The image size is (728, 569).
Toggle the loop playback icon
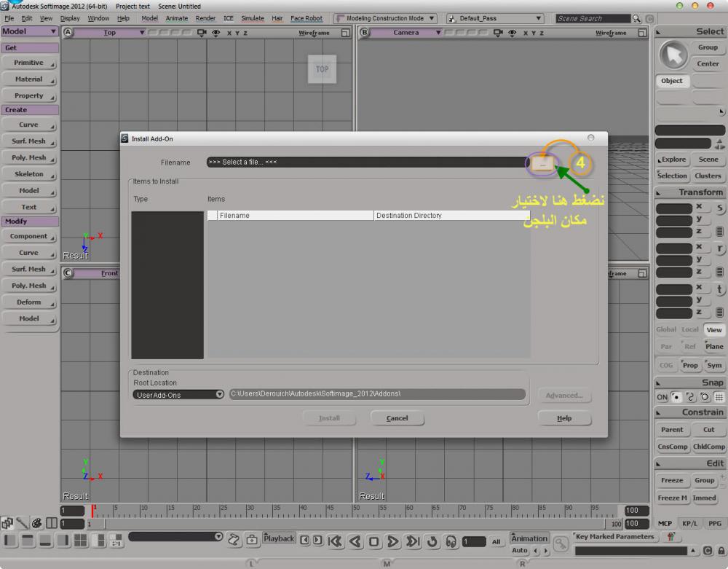(432, 541)
